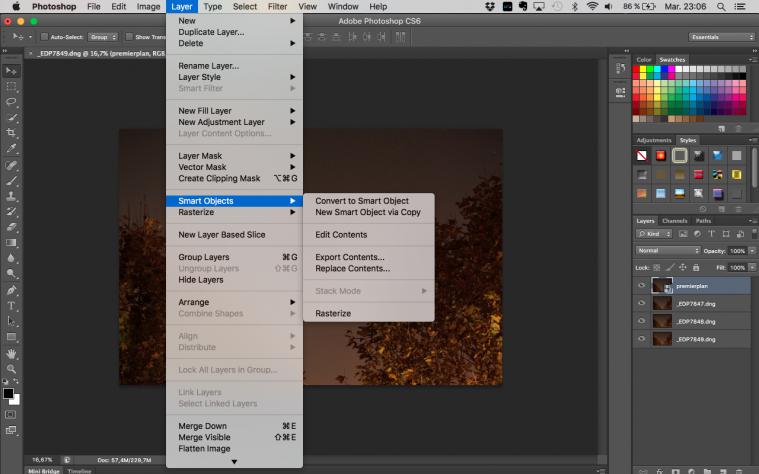Open the Essentials workspace dropdown
Viewport: 759px width, 474px height.
click(721, 37)
